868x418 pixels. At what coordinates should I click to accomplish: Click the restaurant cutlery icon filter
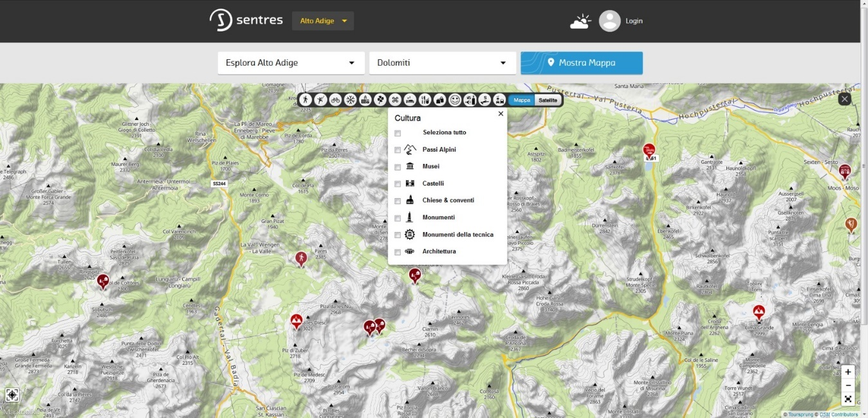[425, 100]
